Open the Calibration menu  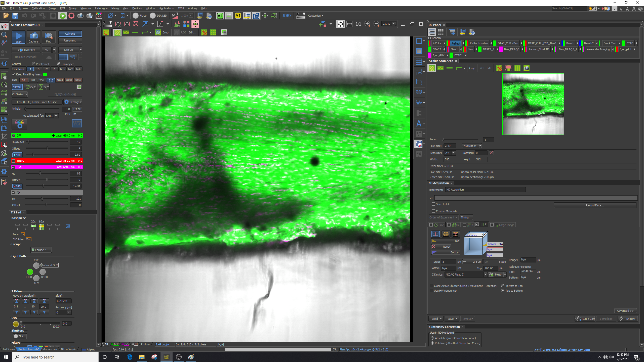coord(38,8)
